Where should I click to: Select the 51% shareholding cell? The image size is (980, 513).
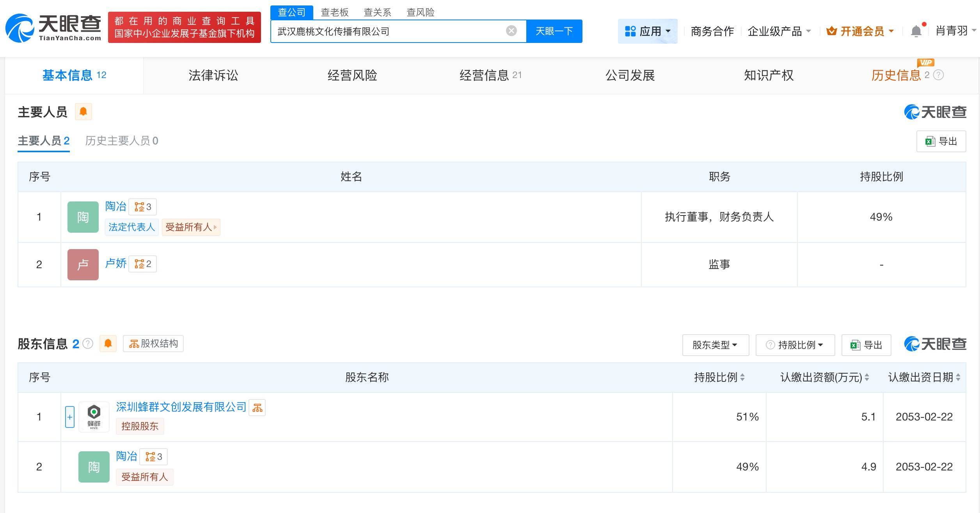[719, 417]
